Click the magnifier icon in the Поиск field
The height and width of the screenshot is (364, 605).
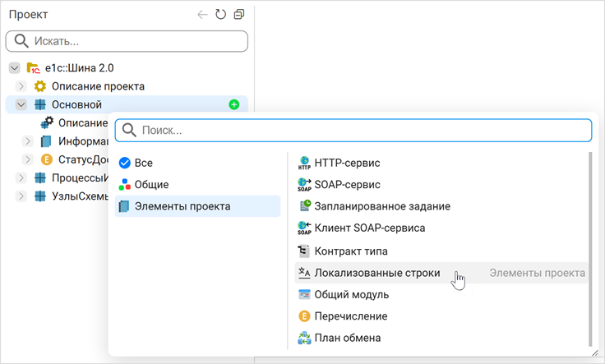coord(129,131)
